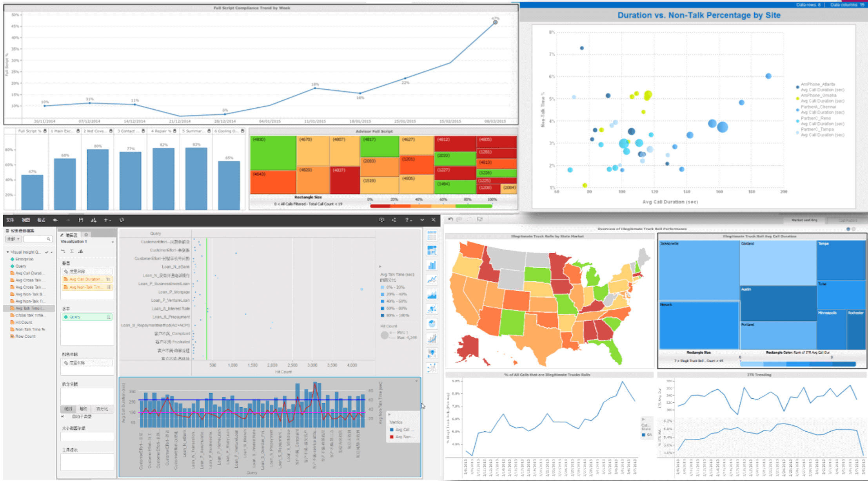Select the line chart visualization icon
The height and width of the screenshot is (481, 868).
tap(432, 280)
